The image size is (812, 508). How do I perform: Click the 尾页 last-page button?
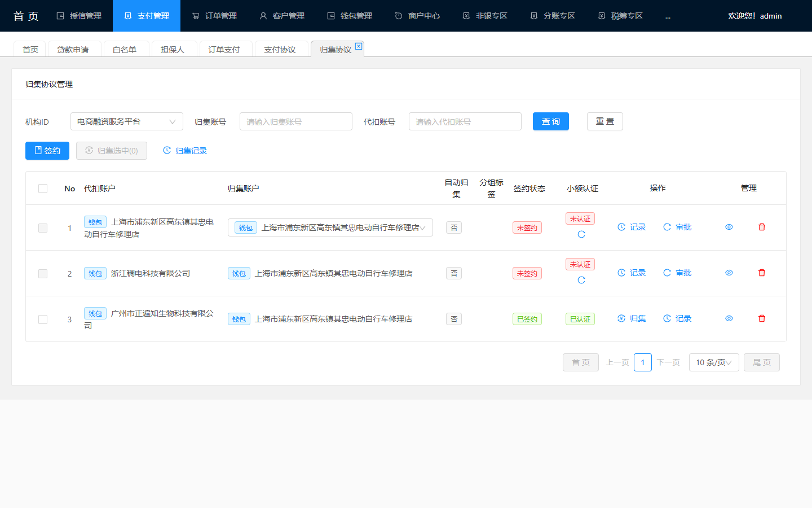point(762,362)
